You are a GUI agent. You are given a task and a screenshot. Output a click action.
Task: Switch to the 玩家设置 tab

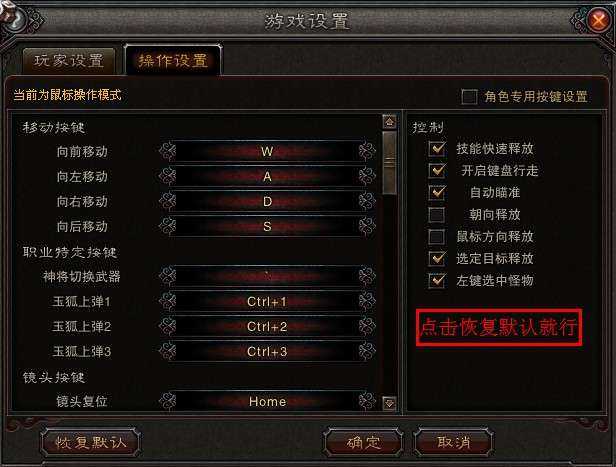tap(69, 61)
